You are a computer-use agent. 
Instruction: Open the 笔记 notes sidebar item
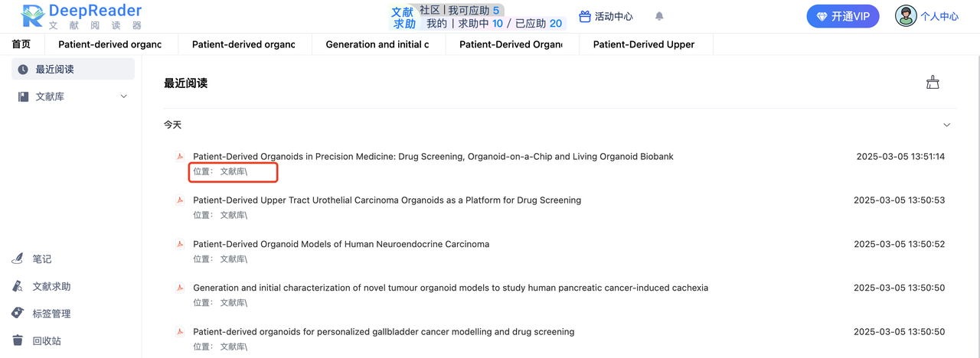click(42, 259)
